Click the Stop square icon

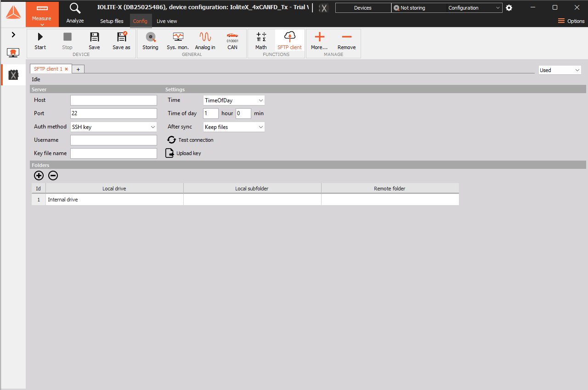point(67,37)
